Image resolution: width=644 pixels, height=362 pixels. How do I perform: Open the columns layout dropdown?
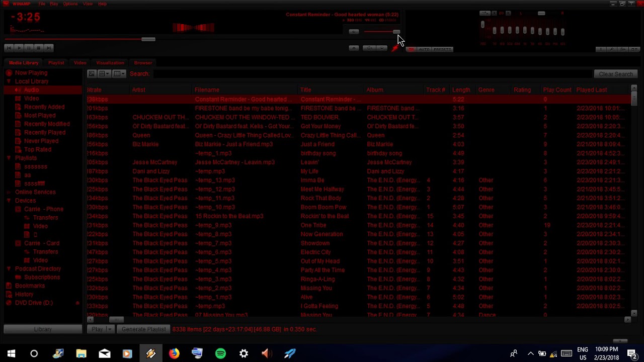click(x=119, y=74)
